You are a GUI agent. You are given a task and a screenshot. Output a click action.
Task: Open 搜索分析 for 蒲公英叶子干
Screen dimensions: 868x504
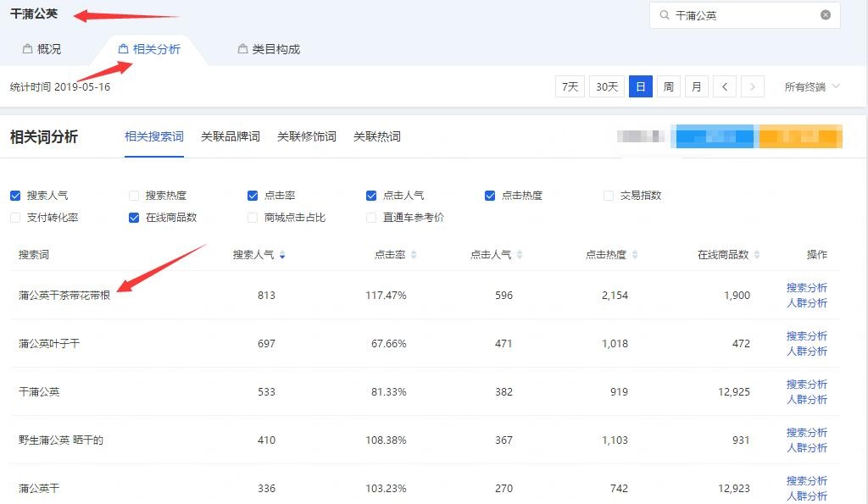coord(807,335)
